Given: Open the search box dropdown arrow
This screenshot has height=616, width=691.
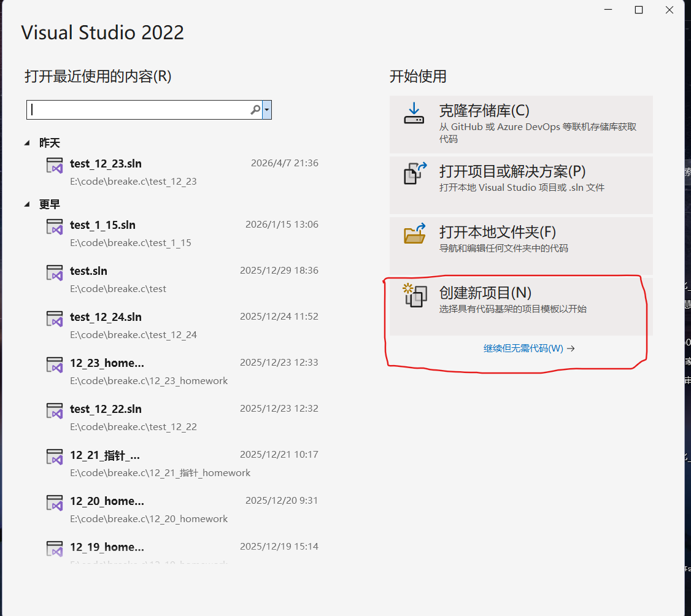Looking at the screenshot, I should coord(266,110).
